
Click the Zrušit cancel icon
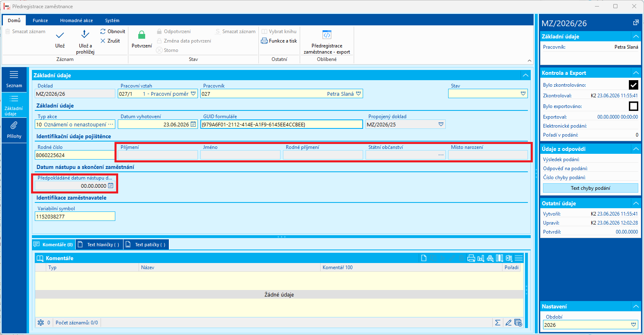(x=103, y=41)
